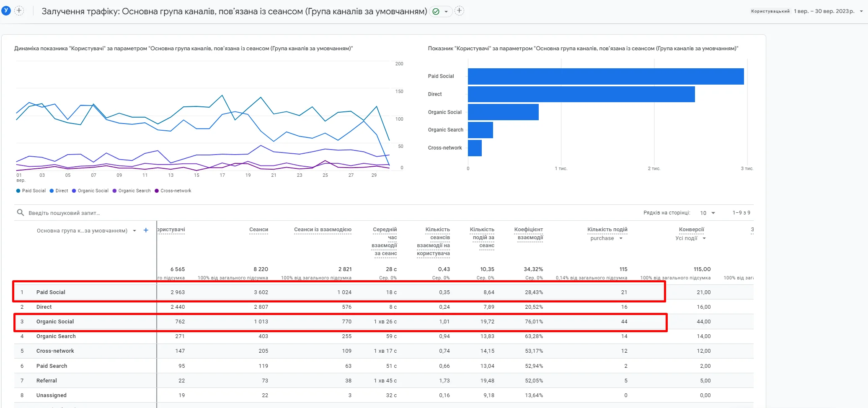Click the Paid Social bar in bar chart
This screenshot has height=408, width=868.
pos(606,76)
